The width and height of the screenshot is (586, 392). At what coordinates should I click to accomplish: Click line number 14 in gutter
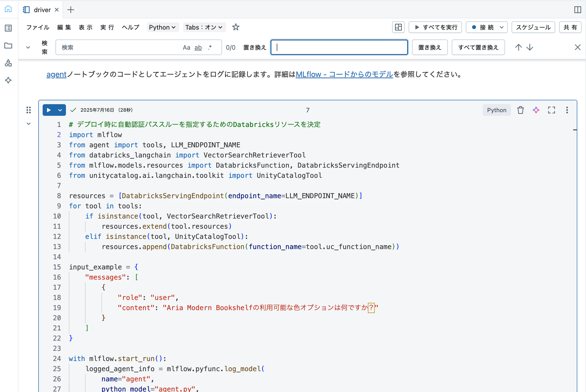[x=57, y=257]
